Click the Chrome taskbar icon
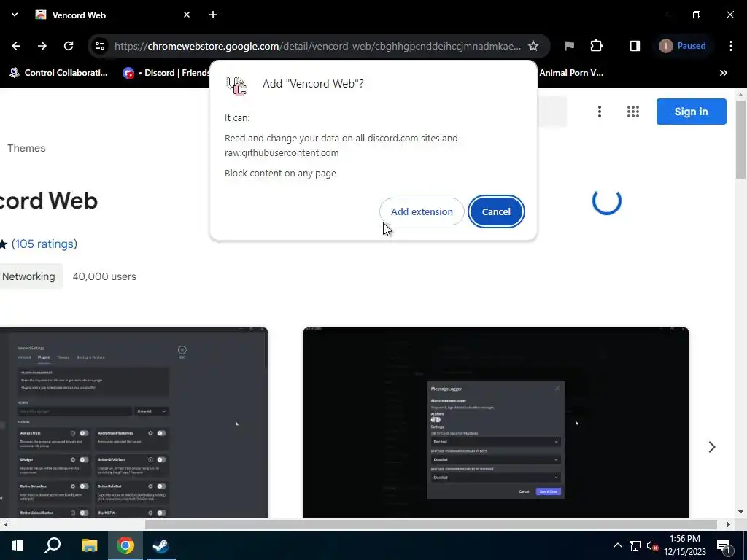 tap(125, 545)
